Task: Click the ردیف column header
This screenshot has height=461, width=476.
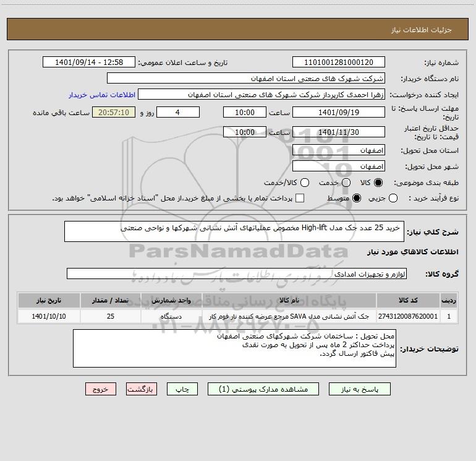Action: [449, 300]
